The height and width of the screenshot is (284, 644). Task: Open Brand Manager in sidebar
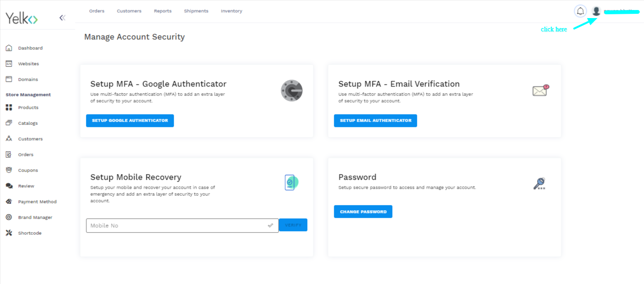pyautogui.click(x=35, y=217)
